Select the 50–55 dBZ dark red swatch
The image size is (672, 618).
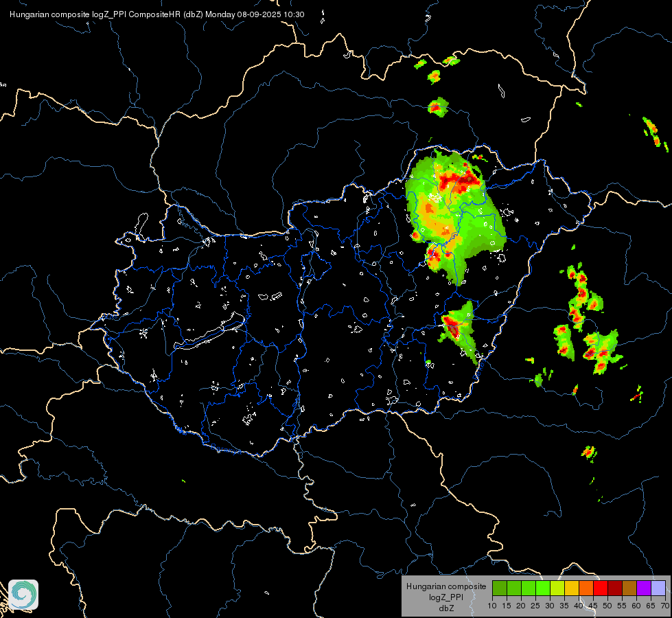click(x=614, y=588)
